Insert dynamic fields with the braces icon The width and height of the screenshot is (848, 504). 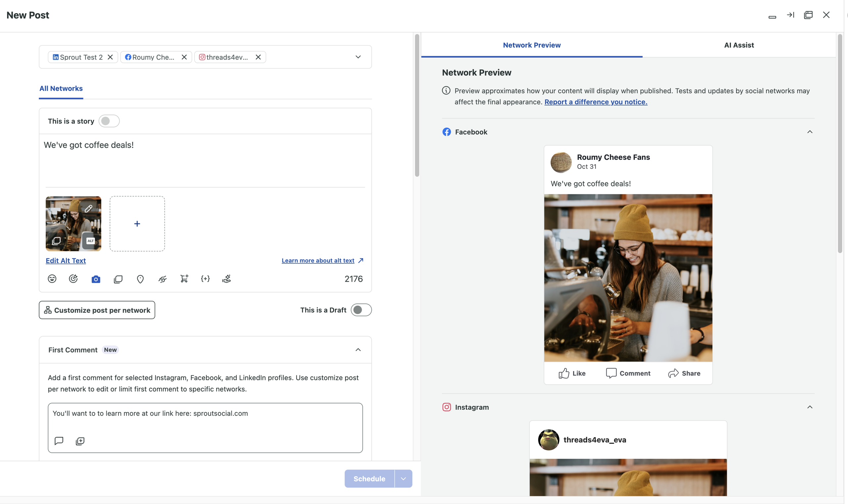pyautogui.click(x=205, y=279)
